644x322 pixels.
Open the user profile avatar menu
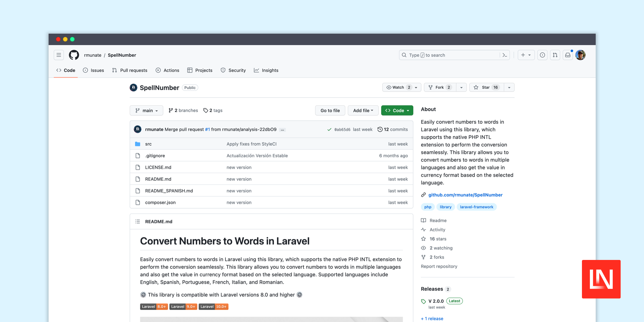(580, 55)
